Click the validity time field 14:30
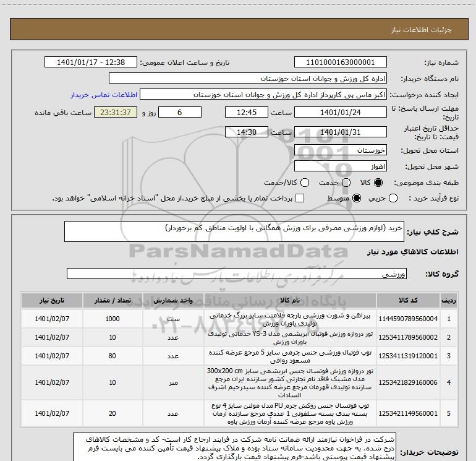 tap(247, 132)
